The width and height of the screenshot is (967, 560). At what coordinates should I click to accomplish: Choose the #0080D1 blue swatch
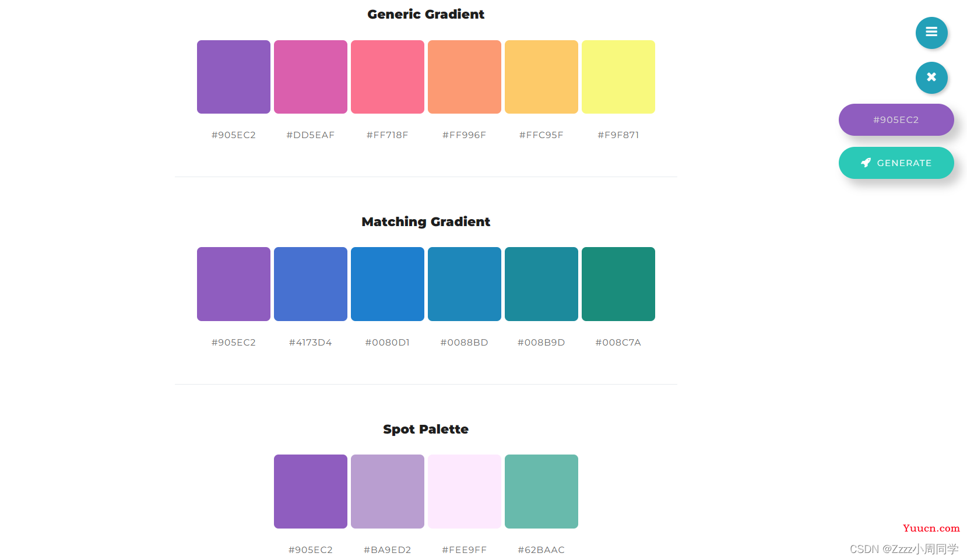(x=387, y=284)
